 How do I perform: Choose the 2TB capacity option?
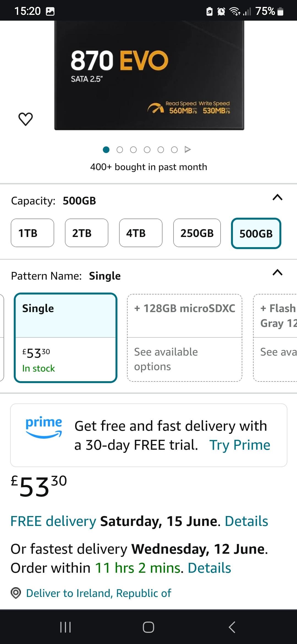tap(86, 233)
